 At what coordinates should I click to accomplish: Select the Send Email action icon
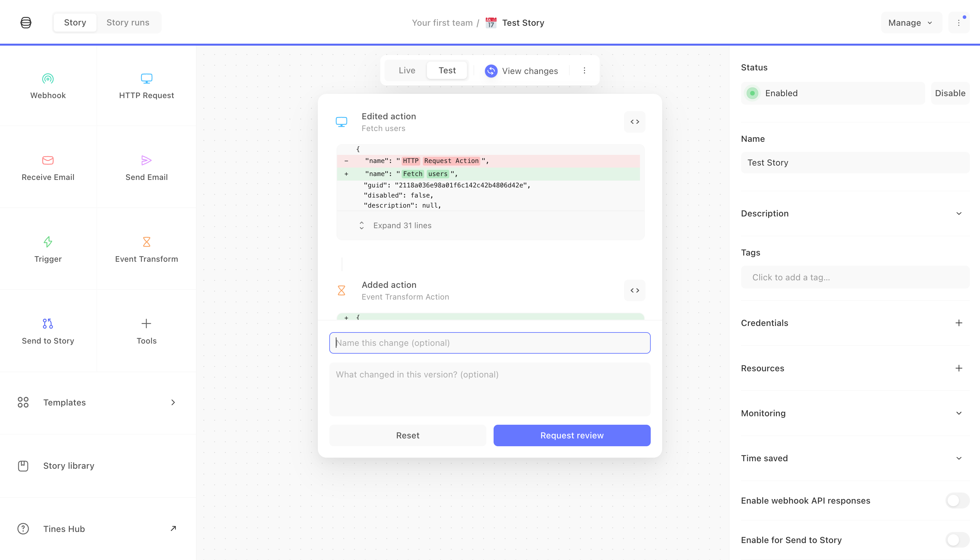(146, 160)
